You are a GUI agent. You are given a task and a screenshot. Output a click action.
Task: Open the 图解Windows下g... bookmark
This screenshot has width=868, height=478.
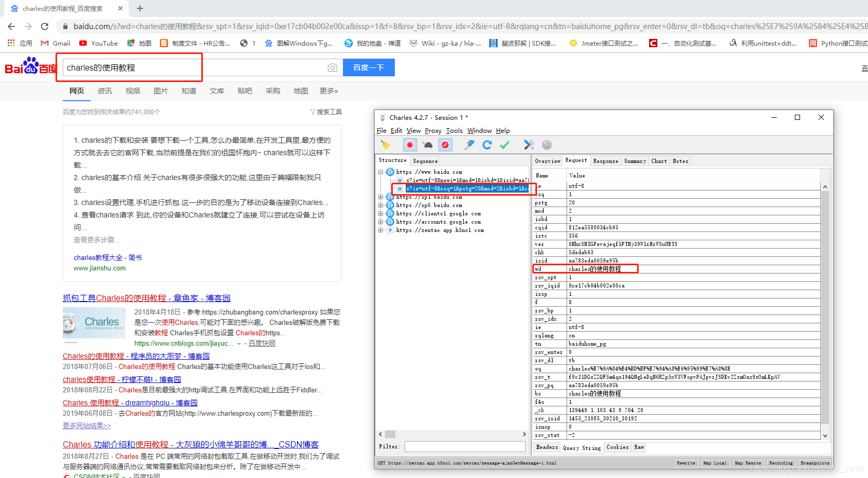tap(299, 43)
